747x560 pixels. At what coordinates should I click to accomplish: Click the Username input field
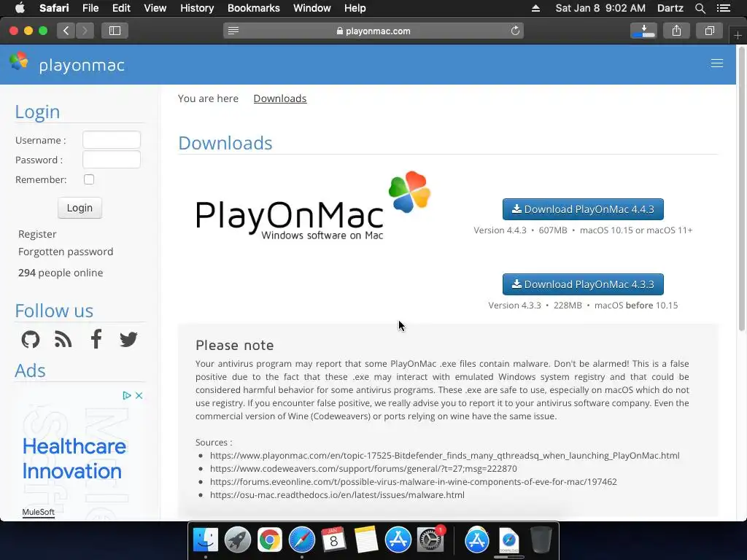[x=112, y=139]
